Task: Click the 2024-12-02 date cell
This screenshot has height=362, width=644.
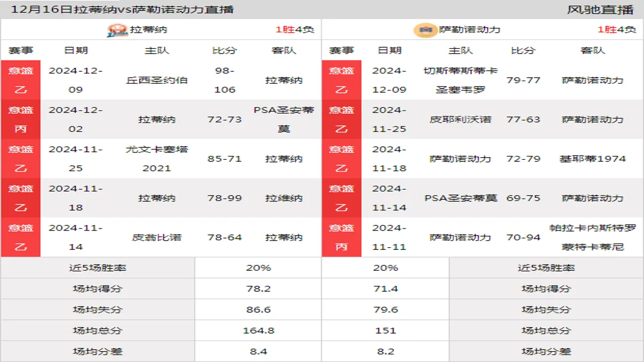Action: tap(76, 120)
